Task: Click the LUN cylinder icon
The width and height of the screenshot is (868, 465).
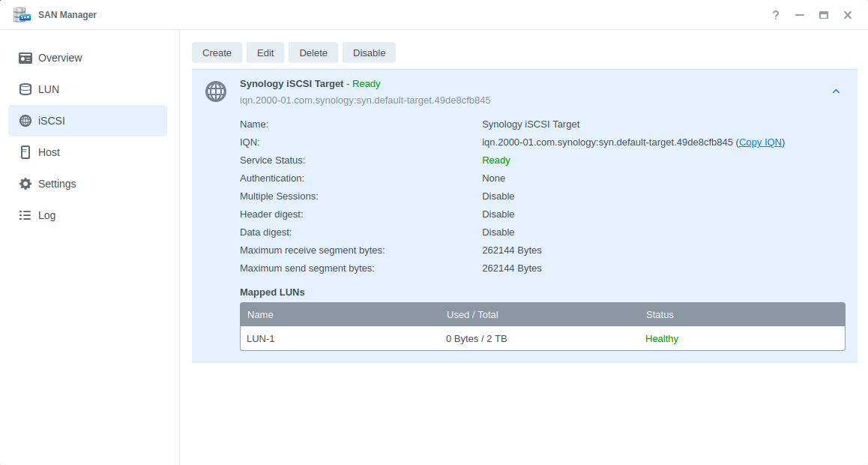Action: (x=25, y=89)
